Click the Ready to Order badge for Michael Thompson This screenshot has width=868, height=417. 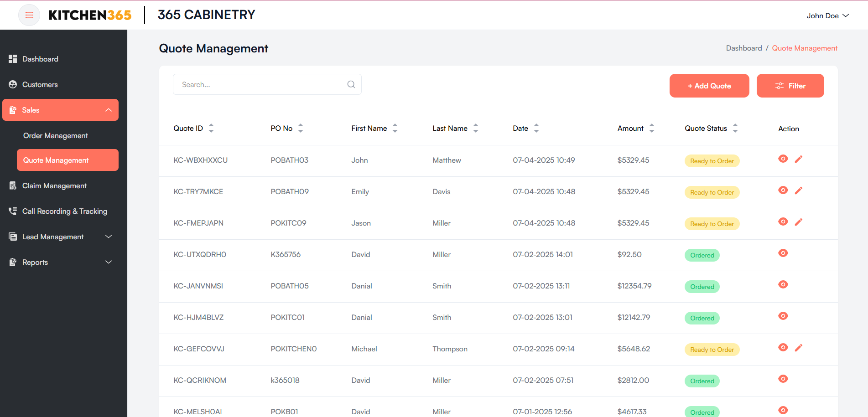(x=712, y=349)
